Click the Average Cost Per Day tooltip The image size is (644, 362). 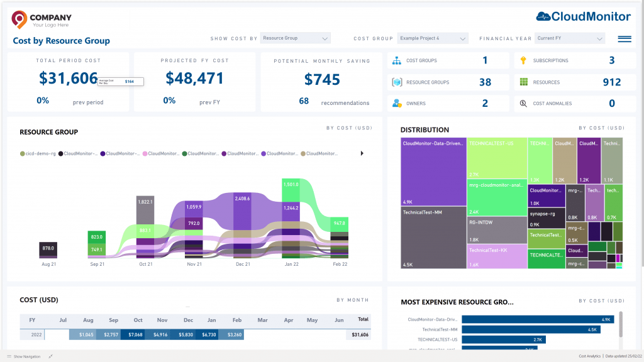121,82
